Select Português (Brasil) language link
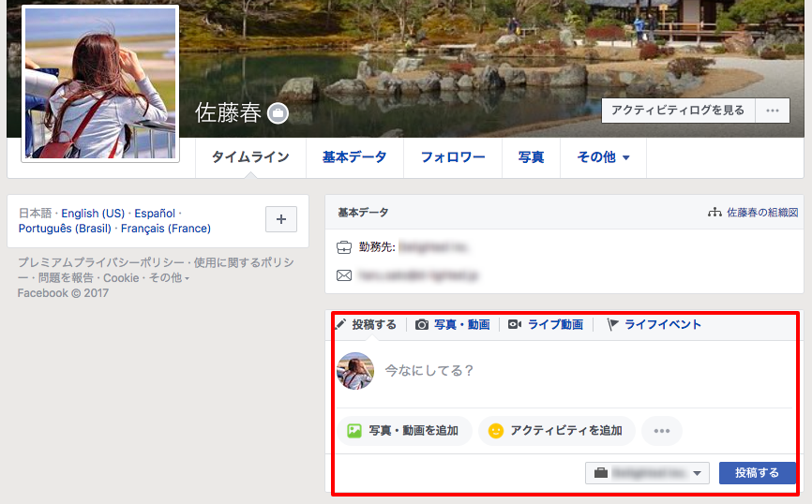 65,229
